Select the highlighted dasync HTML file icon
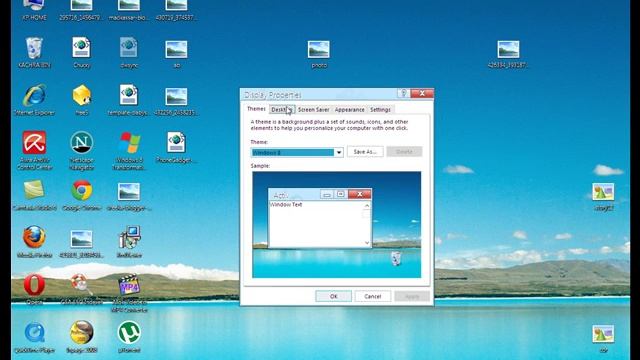This screenshot has width=640, height=360. [129, 52]
